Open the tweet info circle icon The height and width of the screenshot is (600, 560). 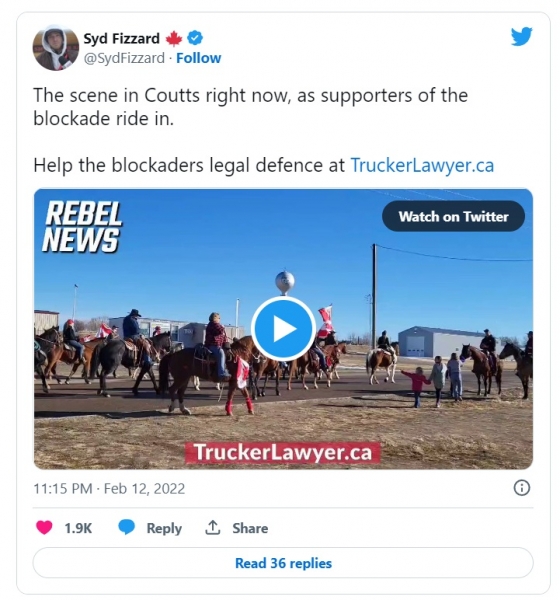point(521,488)
